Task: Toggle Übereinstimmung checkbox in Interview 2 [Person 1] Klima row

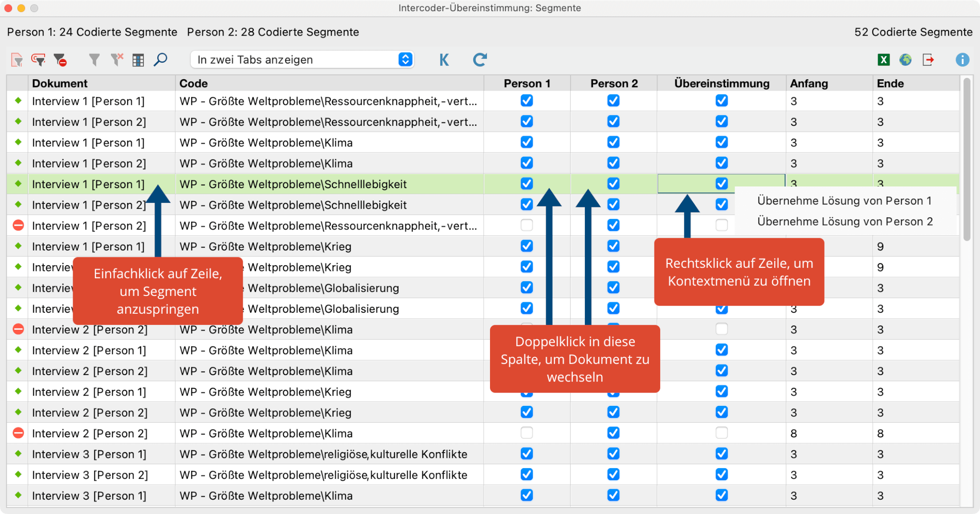Action: coord(722,350)
